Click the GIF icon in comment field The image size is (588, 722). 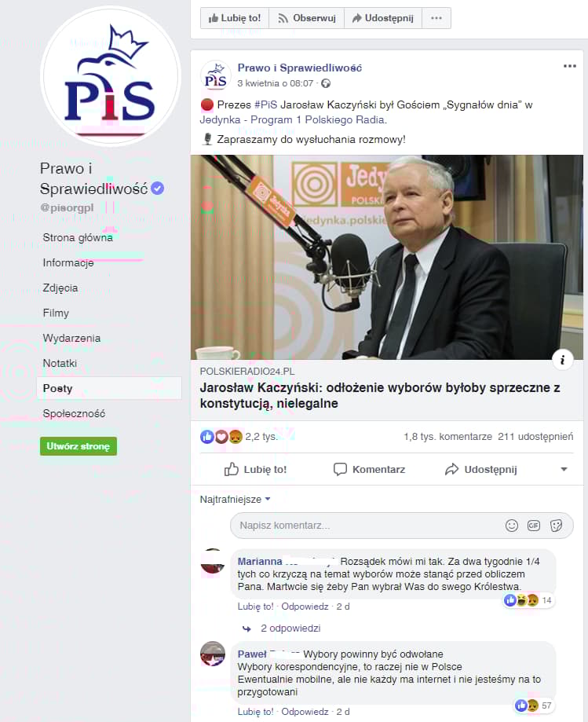(x=534, y=526)
